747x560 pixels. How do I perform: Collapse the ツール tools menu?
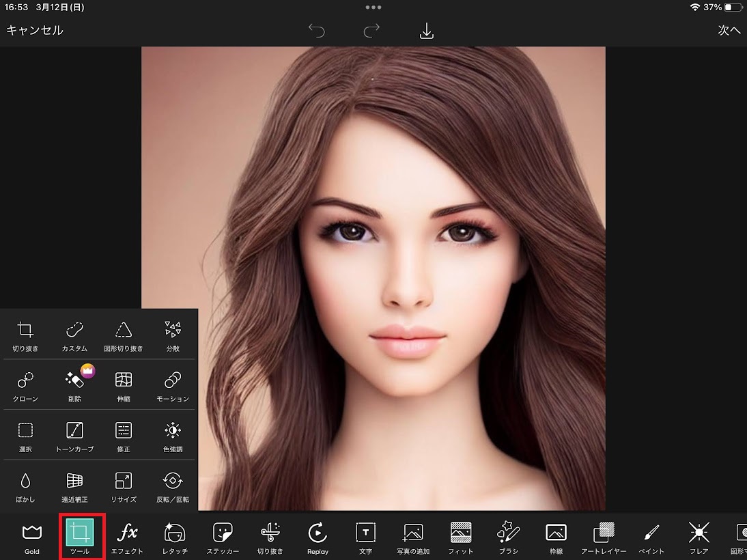point(81,537)
